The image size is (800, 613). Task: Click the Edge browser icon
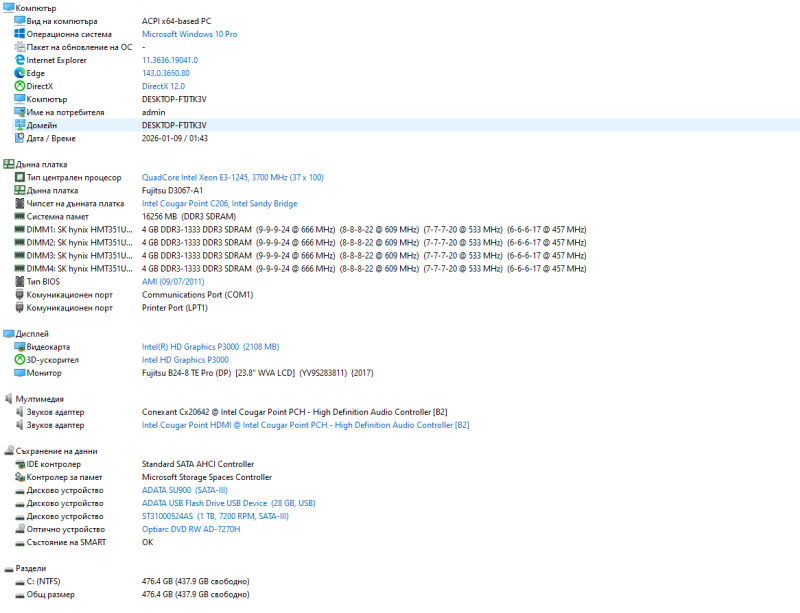click(x=19, y=73)
